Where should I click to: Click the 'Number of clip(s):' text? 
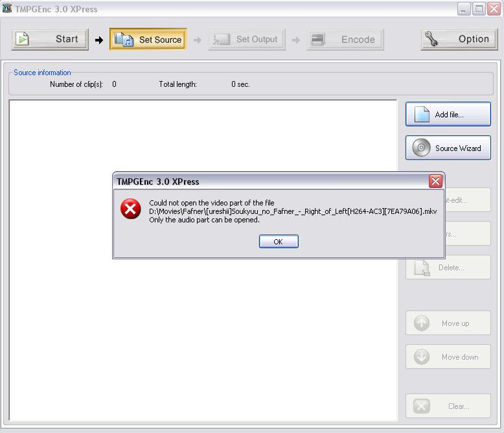[76, 84]
